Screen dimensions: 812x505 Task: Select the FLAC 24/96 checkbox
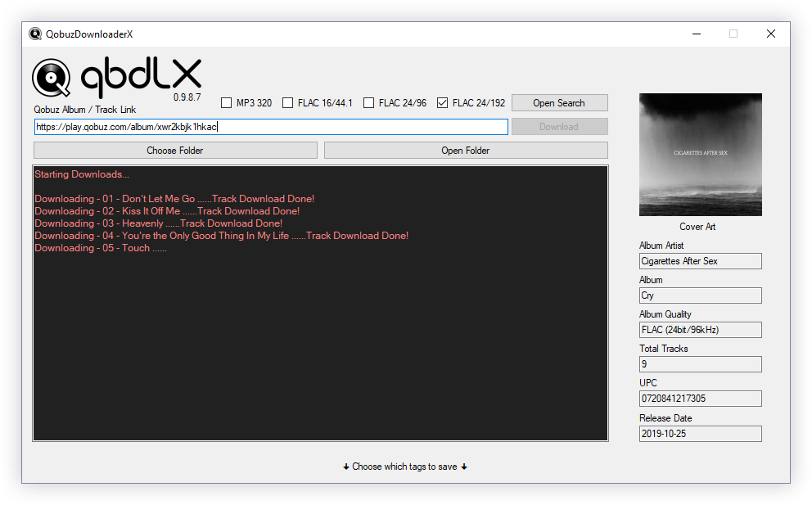point(369,103)
